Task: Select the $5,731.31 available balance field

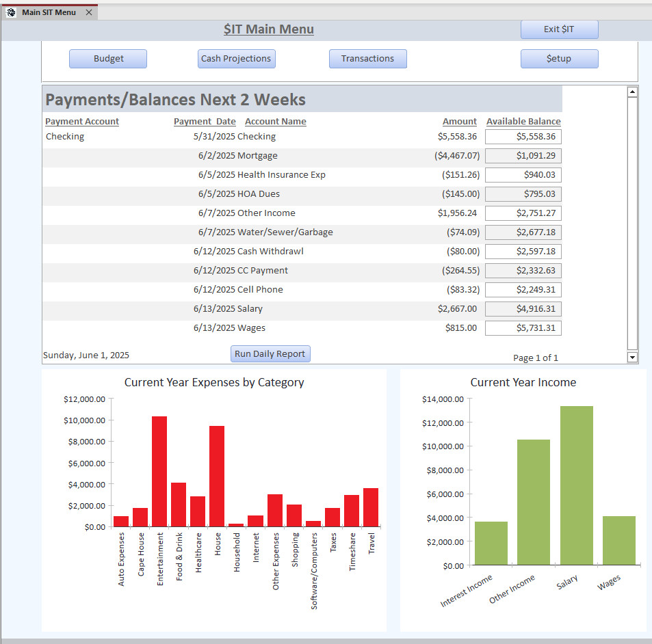Action: 523,328
